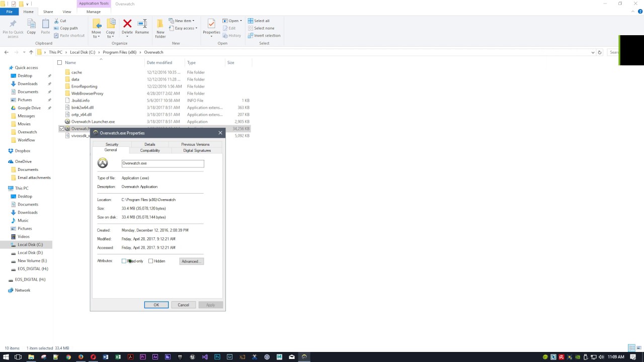Open the Digital Signatures tab
This screenshot has height=362, width=644.
tap(197, 150)
